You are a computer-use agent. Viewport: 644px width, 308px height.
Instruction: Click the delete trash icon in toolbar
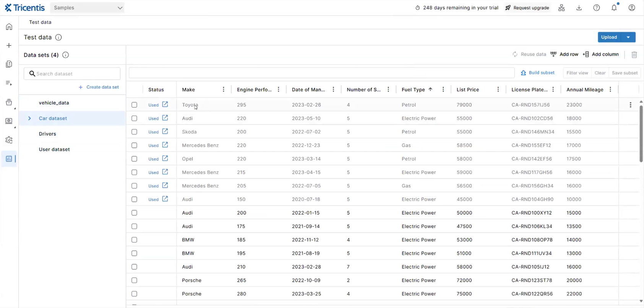pos(634,55)
